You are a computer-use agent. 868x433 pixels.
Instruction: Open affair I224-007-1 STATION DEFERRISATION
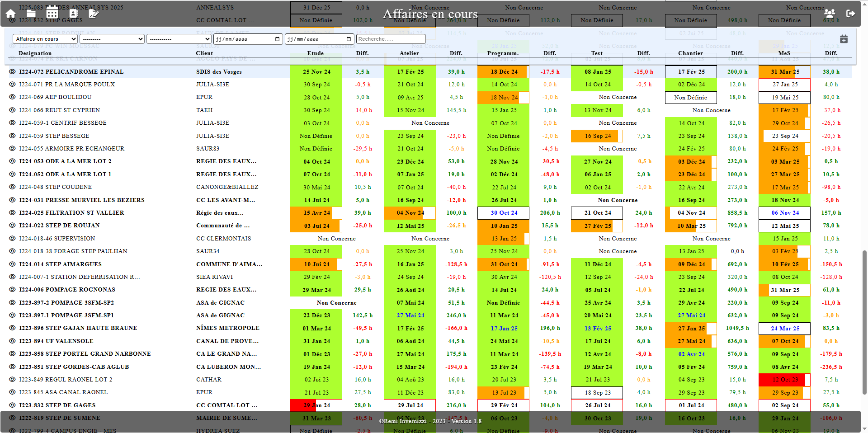(x=80, y=277)
